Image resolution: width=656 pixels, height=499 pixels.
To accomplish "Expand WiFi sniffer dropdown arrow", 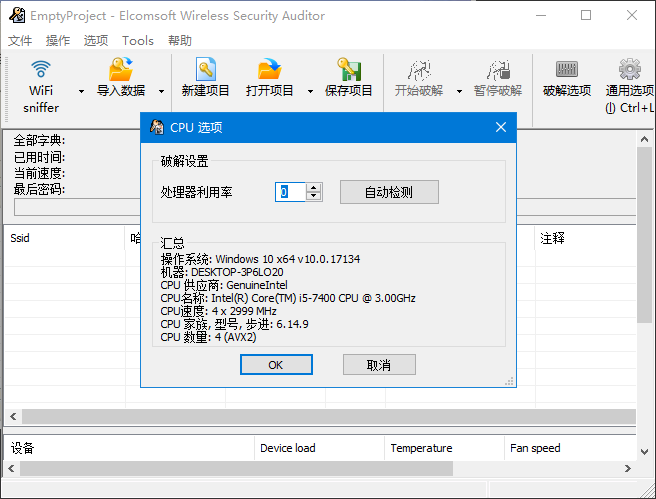I will [82, 91].
